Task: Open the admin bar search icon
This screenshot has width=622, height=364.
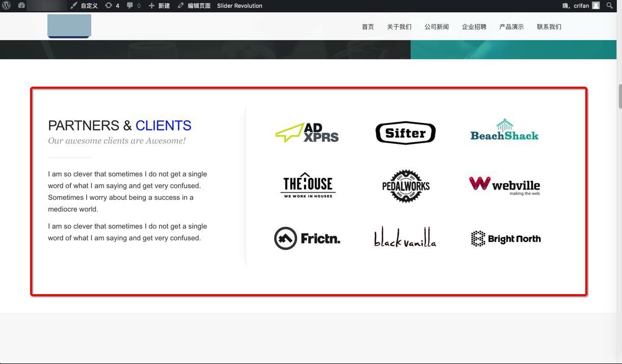Action: click(610, 6)
